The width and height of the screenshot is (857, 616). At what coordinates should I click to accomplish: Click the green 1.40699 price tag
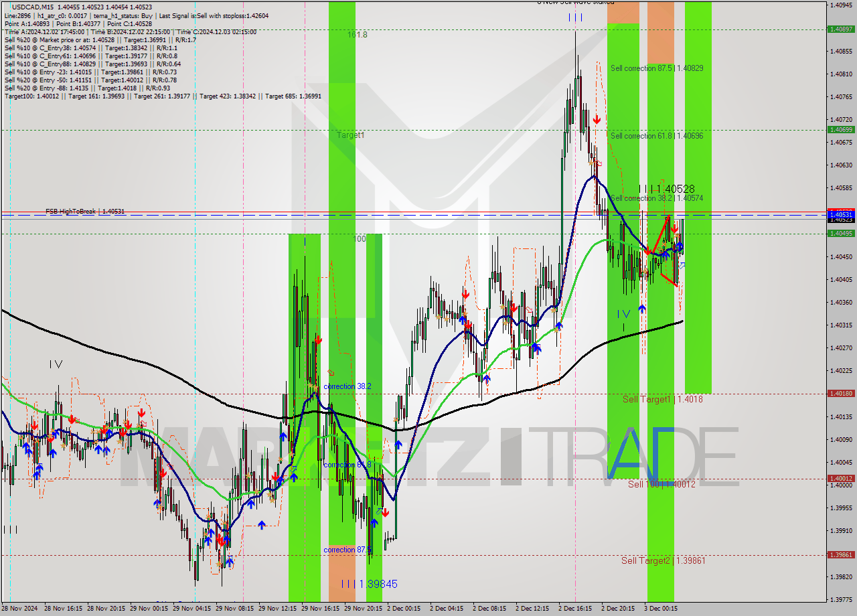(841, 129)
